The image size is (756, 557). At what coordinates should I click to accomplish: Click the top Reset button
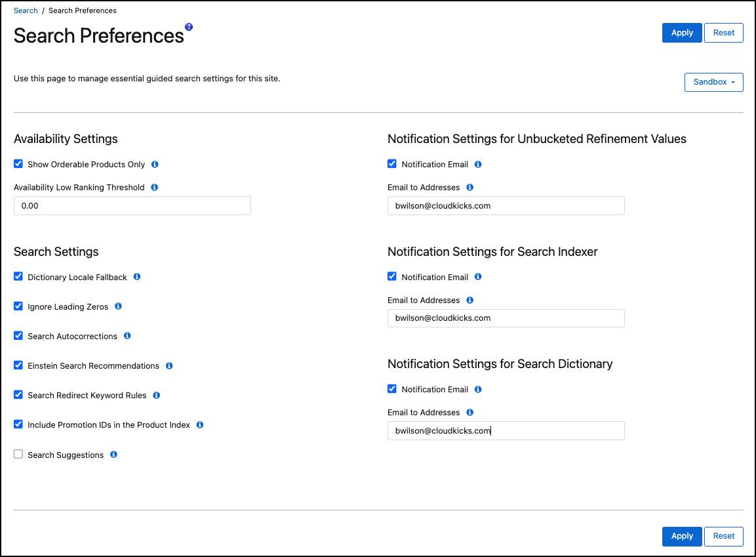coord(724,33)
